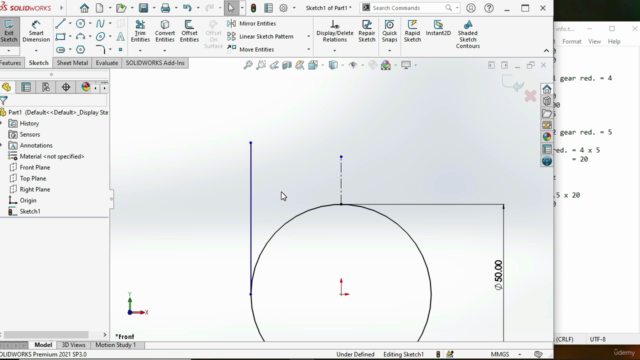Open MMGS unit system status menu
640x360 pixels.
pos(500,354)
